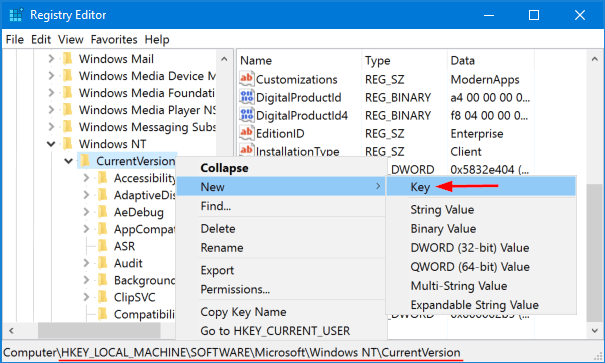Click the Windows Media Foundation folder icon
The height and width of the screenshot is (363, 605).
point(68,93)
